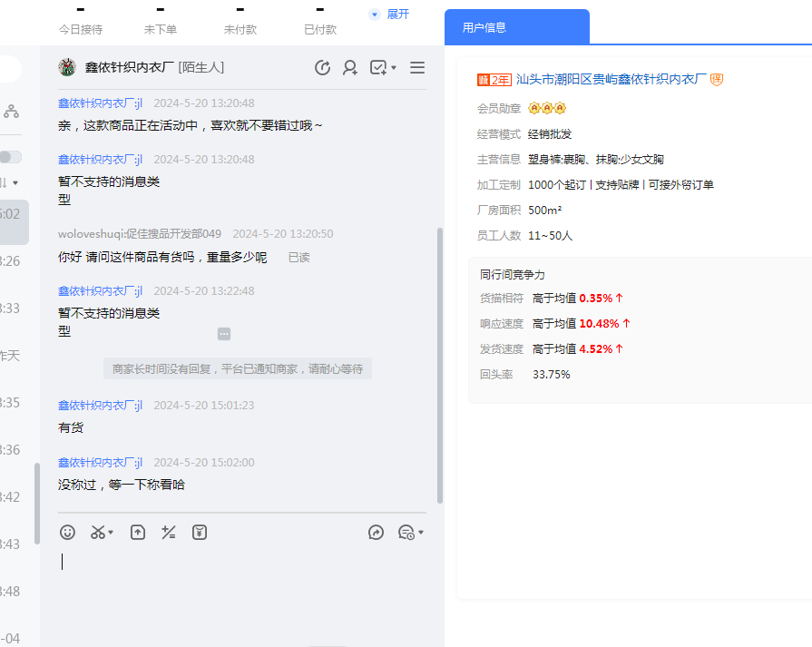Screen dimensions: 812x647
Task: Click the upload file icon
Action: click(x=138, y=533)
